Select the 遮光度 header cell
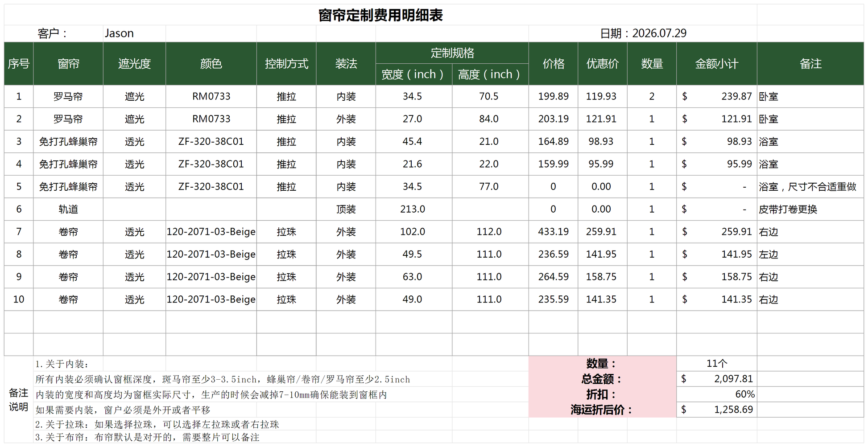 click(x=134, y=64)
